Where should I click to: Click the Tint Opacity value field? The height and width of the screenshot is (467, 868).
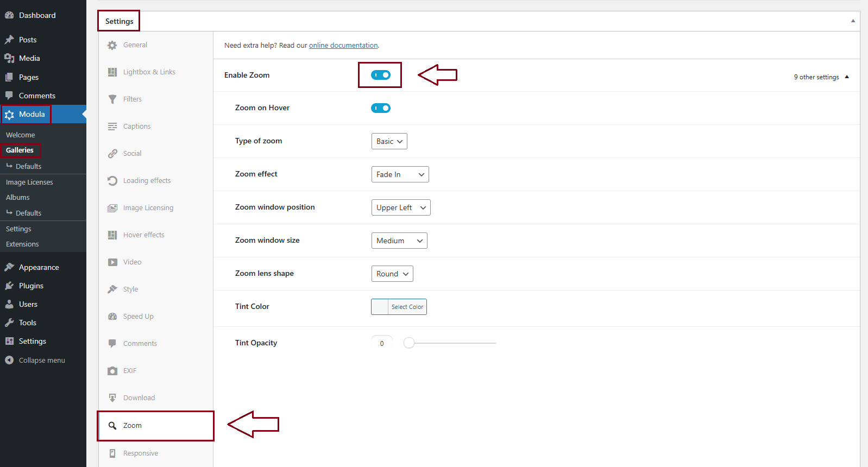point(382,343)
